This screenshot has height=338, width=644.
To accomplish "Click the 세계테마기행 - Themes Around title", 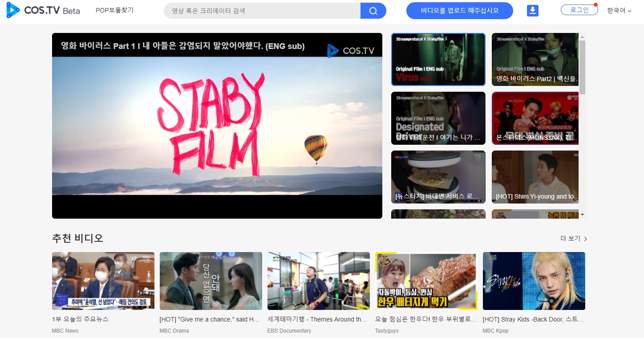I will 317,319.
